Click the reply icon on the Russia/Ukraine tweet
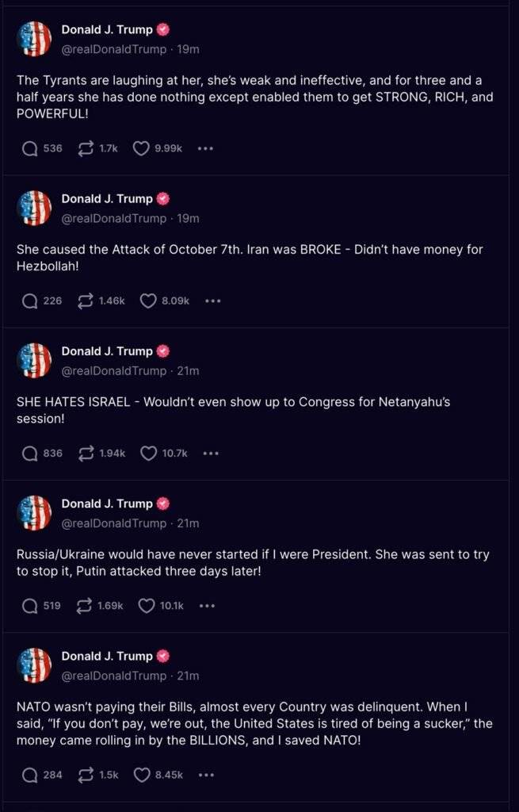The height and width of the screenshot is (812, 519). point(31,605)
